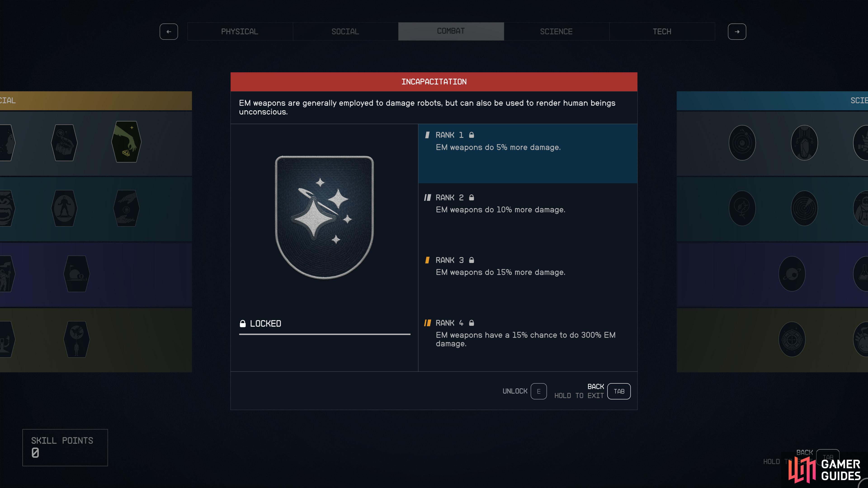Click the Incapacitation star patch emblem
This screenshot has height=488, width=868.
pyautogui.click(x=325, y=217)
